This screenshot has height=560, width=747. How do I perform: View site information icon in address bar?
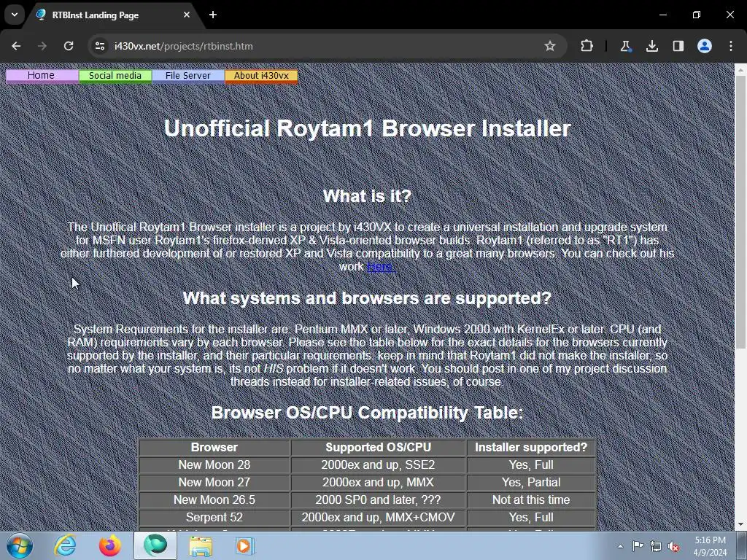99,46
